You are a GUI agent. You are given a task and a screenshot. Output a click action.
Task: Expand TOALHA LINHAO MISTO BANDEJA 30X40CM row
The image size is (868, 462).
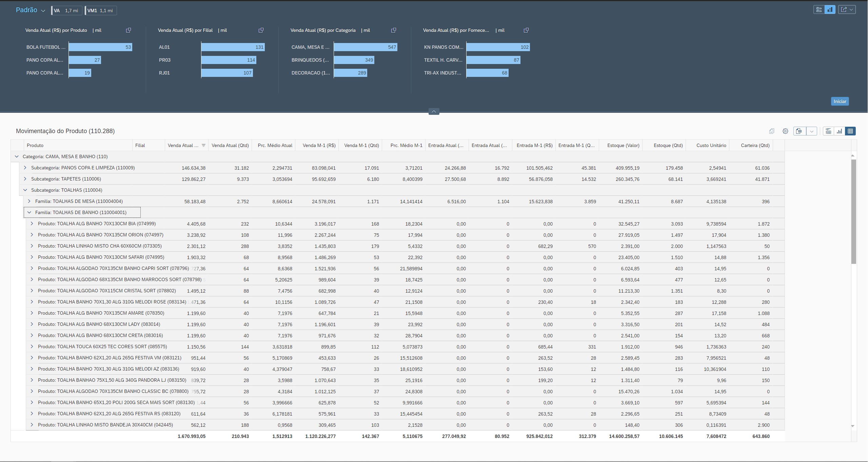coord(32,425)
